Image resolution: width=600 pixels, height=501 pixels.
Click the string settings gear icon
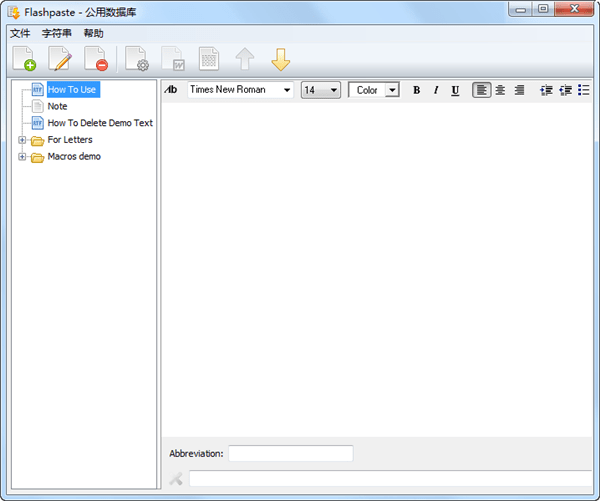[x=137, y=60]
